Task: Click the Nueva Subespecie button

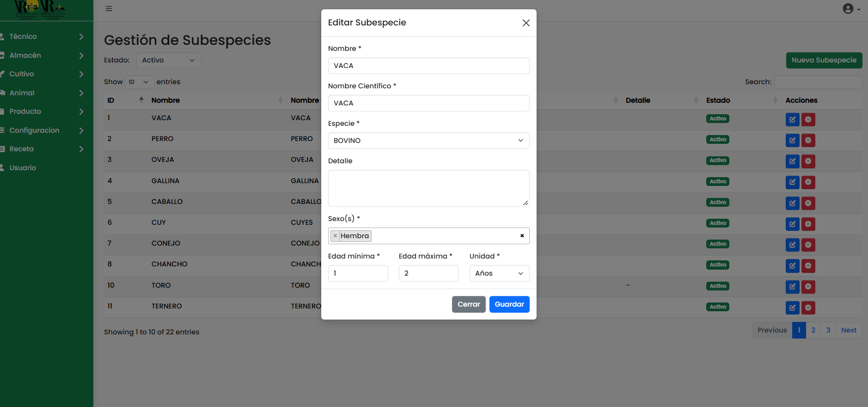Action: [824, 60]
